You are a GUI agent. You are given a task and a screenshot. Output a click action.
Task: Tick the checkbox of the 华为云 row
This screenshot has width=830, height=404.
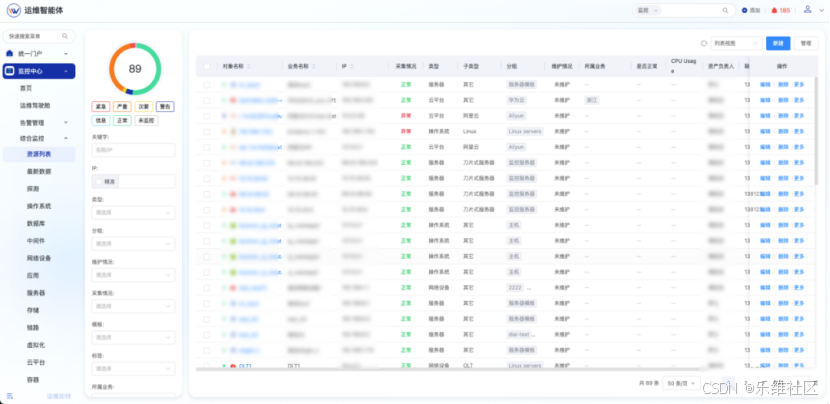(207, 100)
